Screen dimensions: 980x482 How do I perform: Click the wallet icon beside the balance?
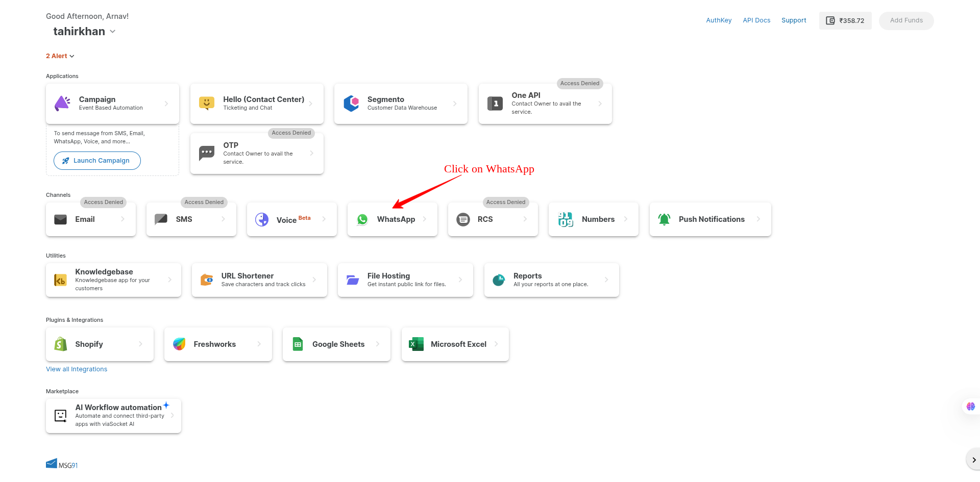pyautogui.click(x=830, y=20)
